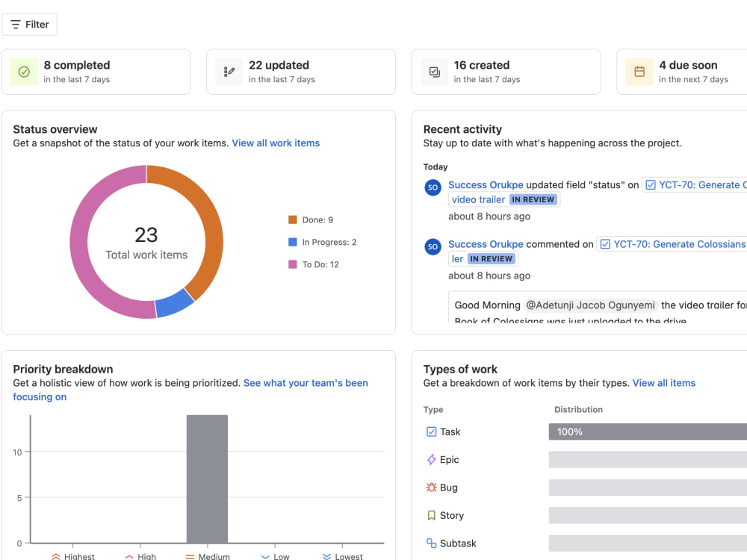Click the Task checkbox type icon
747x560 pixels.
coord(431,432)
